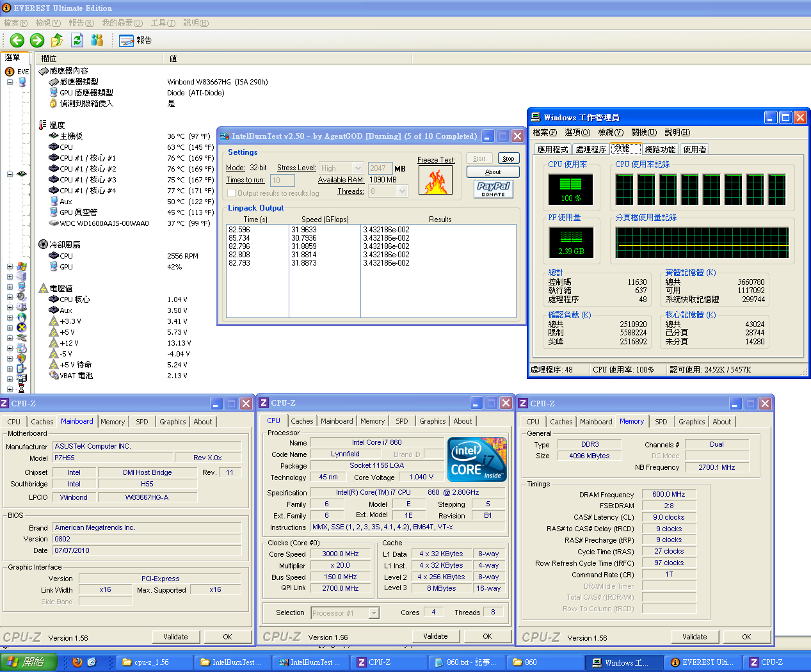
Task: Click the padlock icon beside 偵測到機箱侵入
Action: click(x=54, y=103)
